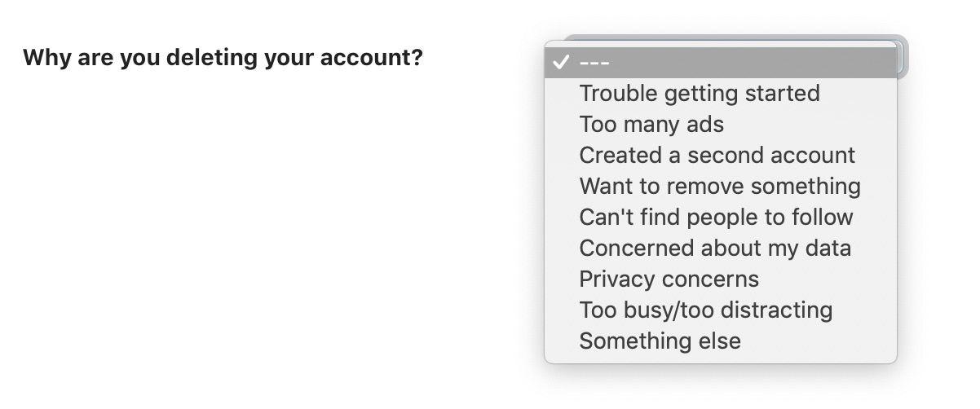This screenshot has width=980, height=409.
Task: Choose 'Want to remove something'
Action: click(719, 187)
